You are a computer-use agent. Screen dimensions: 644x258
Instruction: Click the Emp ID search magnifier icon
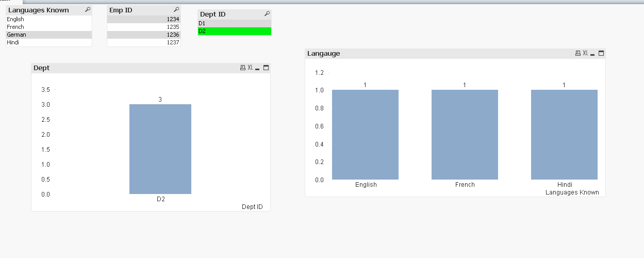point(176,10)
